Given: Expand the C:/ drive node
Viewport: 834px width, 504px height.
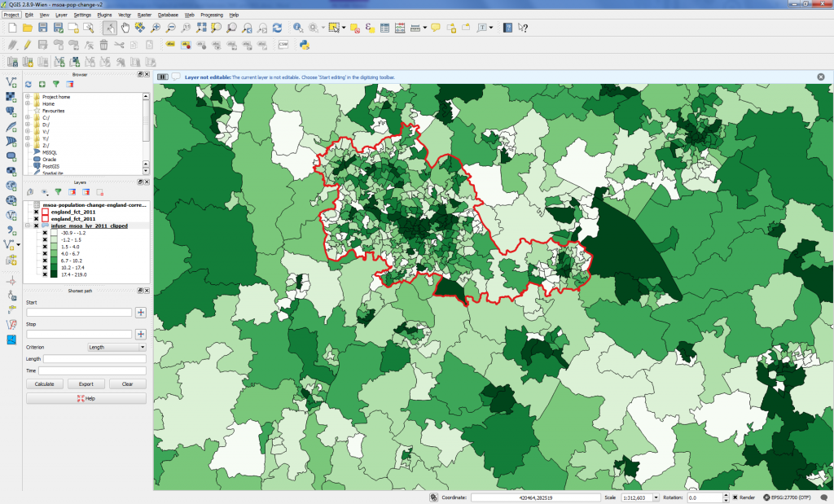Looking at the screenshot, I should tap(28, 117).
